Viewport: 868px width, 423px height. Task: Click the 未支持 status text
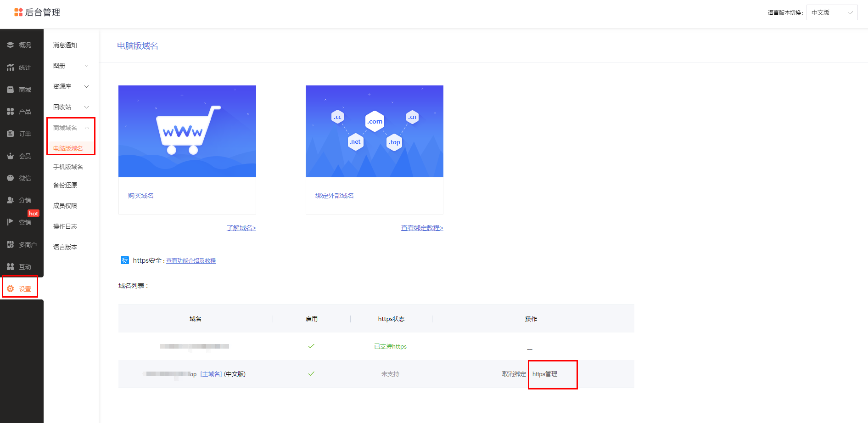(x=391, y=374)
